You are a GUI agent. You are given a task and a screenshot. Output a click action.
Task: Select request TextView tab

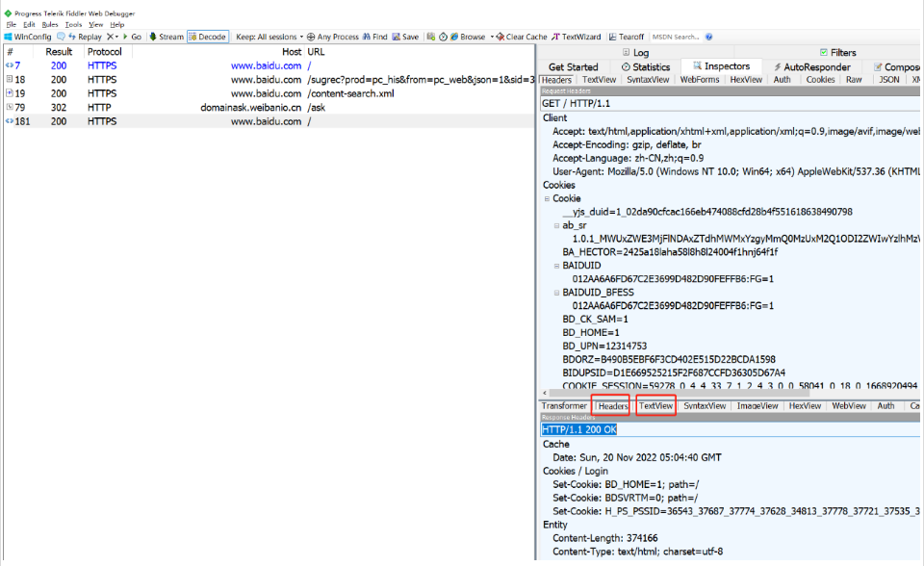point(599,80)
